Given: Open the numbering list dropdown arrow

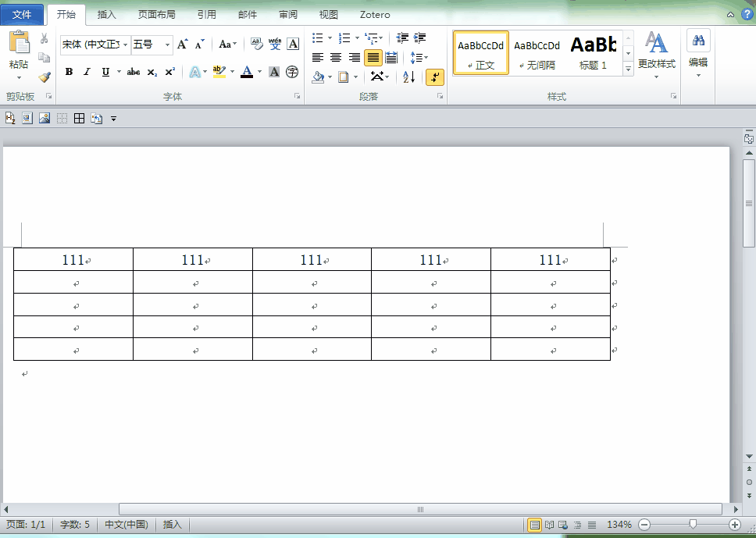Looking at the screenshot, I should pos(357,37).
